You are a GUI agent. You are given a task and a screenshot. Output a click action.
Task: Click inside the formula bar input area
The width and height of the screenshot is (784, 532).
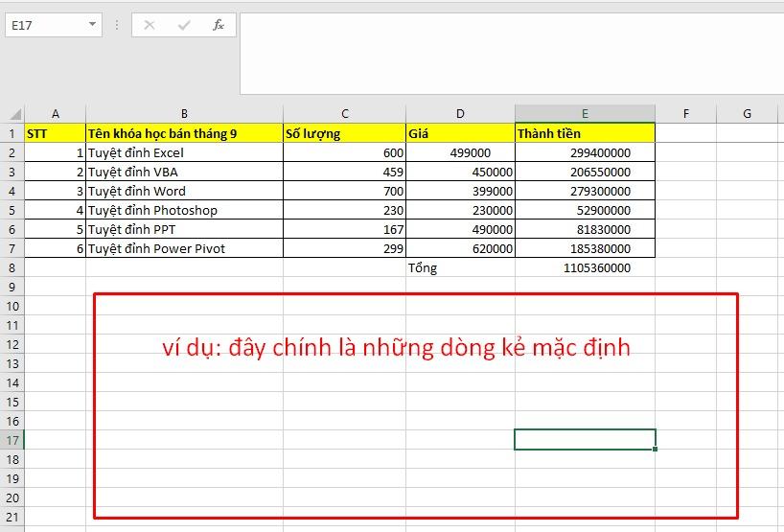[512, 54]
